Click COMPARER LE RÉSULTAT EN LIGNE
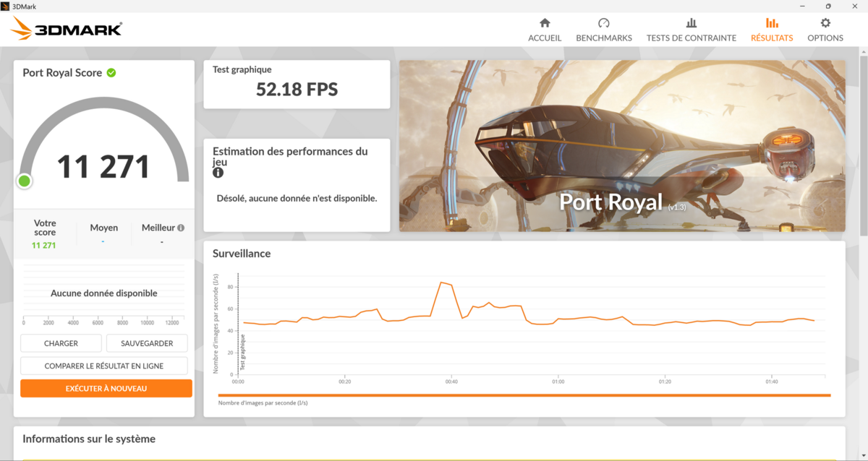This screenshot has height=461, width=868. click(103, 366)
